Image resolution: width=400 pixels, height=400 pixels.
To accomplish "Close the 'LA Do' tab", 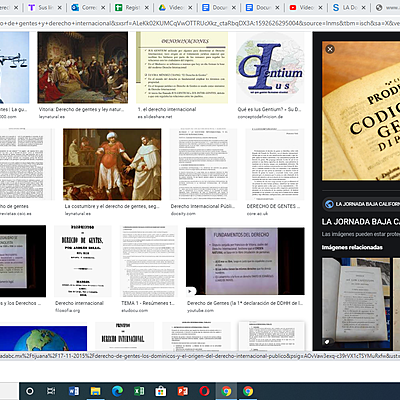I will 364,7.
